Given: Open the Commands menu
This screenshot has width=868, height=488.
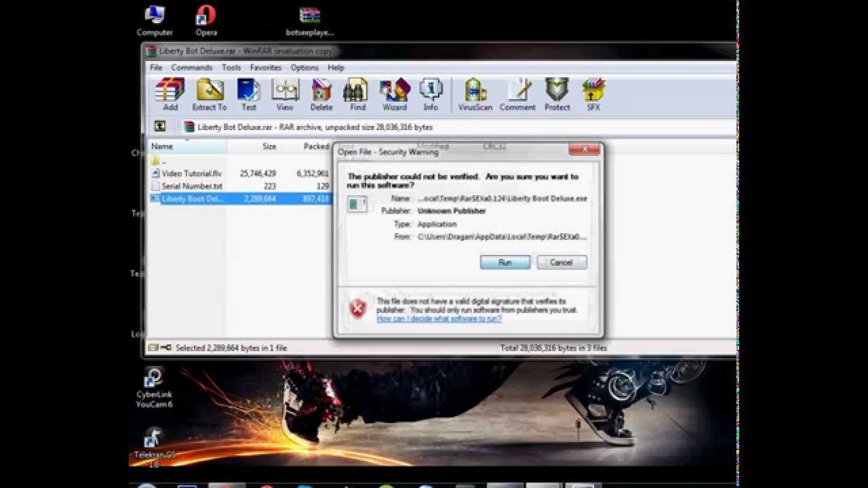Looking at the screenshot, I should [x=192, y=68].
